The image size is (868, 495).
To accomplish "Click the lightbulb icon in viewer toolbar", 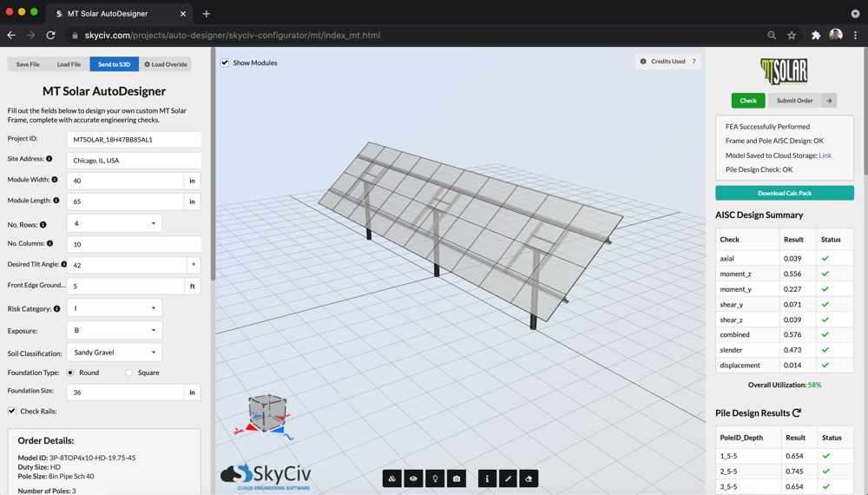I will tap(435, 478).
